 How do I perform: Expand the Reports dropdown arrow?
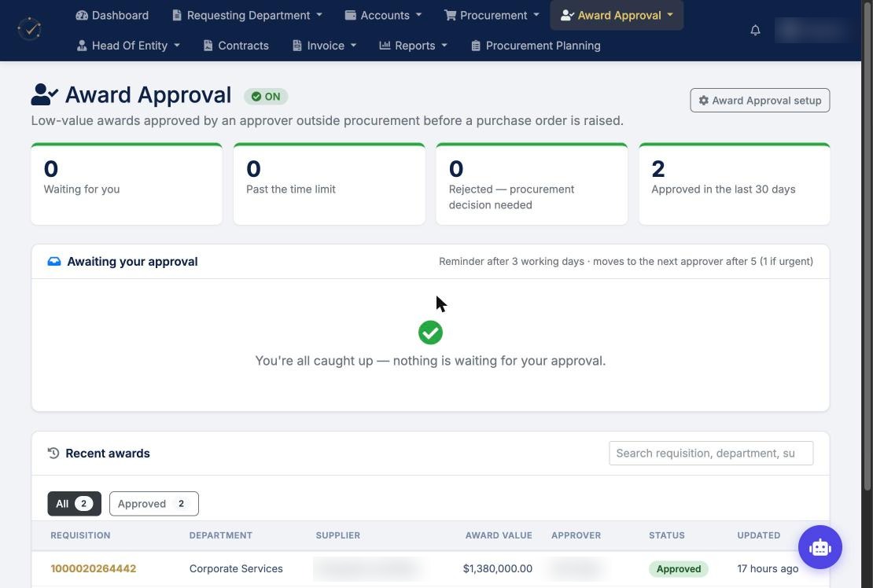(444, 46)
